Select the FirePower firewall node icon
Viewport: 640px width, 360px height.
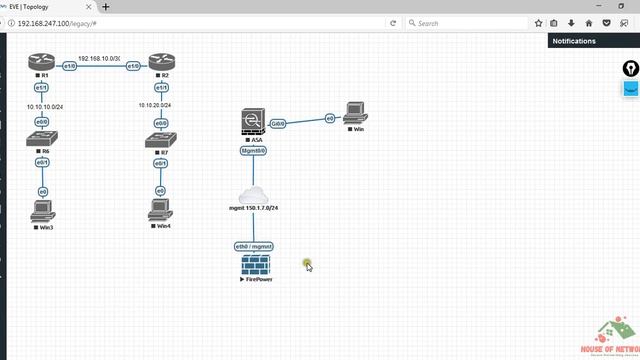pyautogui.click(x=256, y=265)
